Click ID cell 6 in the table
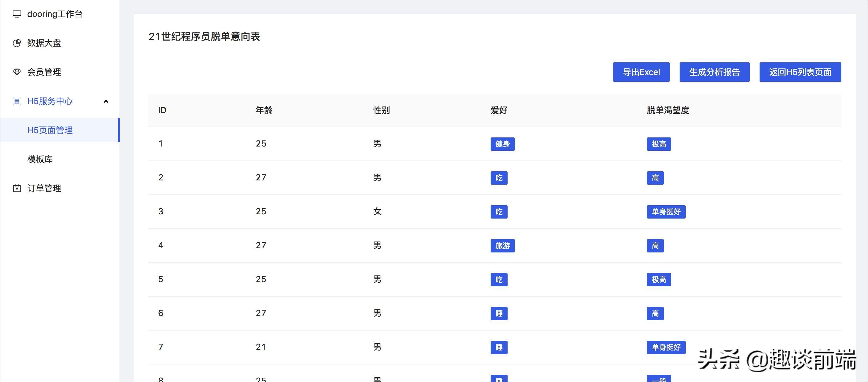The height and width of the screenshot is (382, 868). (x=161, y=313)
